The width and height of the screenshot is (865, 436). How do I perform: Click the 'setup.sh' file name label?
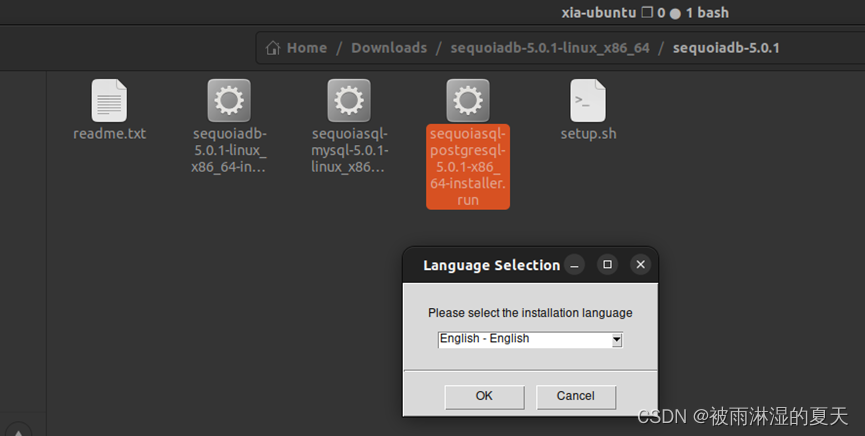pyautogui.click(x=588, y=134)
